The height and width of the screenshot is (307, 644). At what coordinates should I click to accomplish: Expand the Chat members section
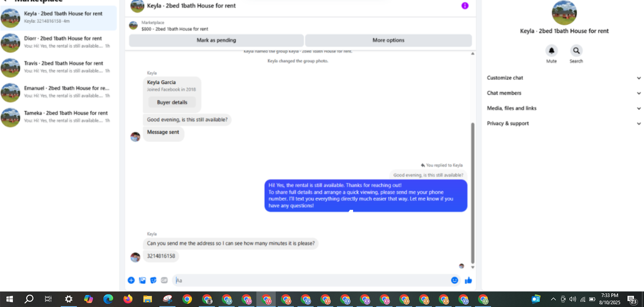pyautogui.click(x=564, y=93)
